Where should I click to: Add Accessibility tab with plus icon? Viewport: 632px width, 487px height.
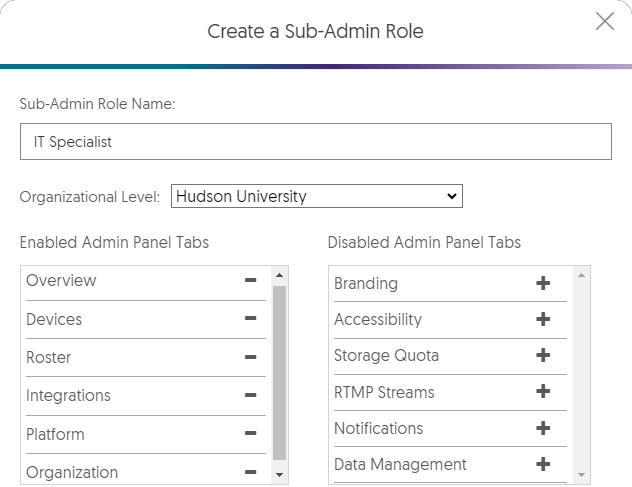(x=543, y=320)
